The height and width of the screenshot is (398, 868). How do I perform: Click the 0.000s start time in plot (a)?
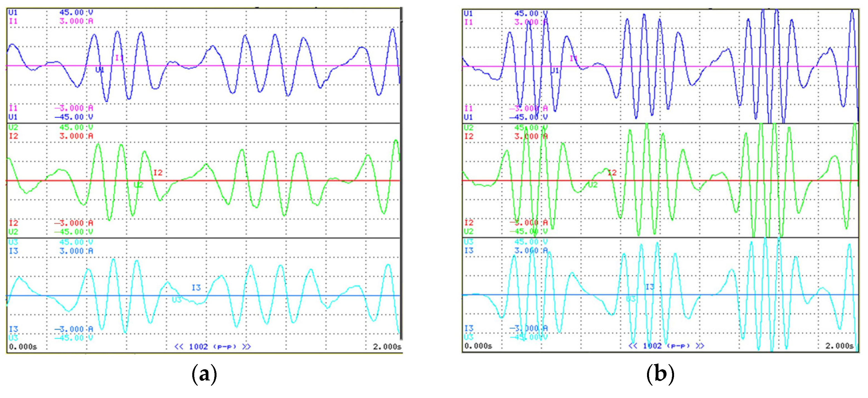(23, 347)
